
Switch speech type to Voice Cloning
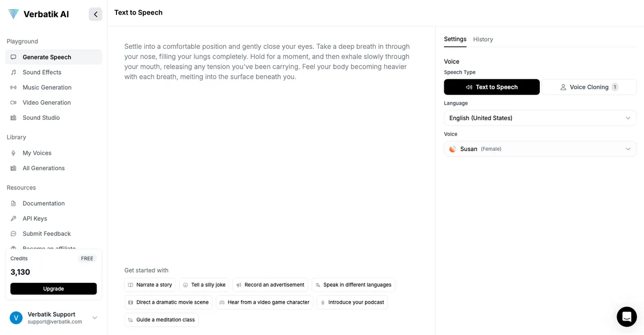pyautogui.click(x=589, y=86)
